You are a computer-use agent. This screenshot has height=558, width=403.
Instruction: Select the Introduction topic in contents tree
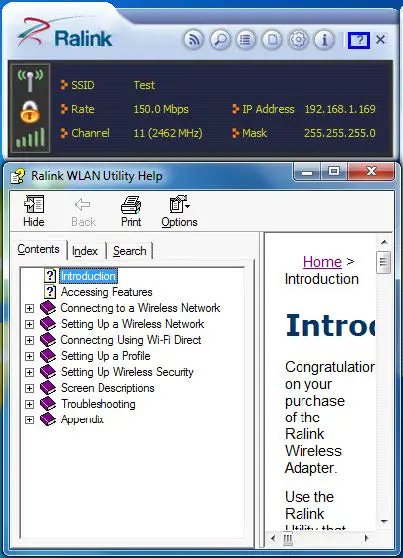88,276
